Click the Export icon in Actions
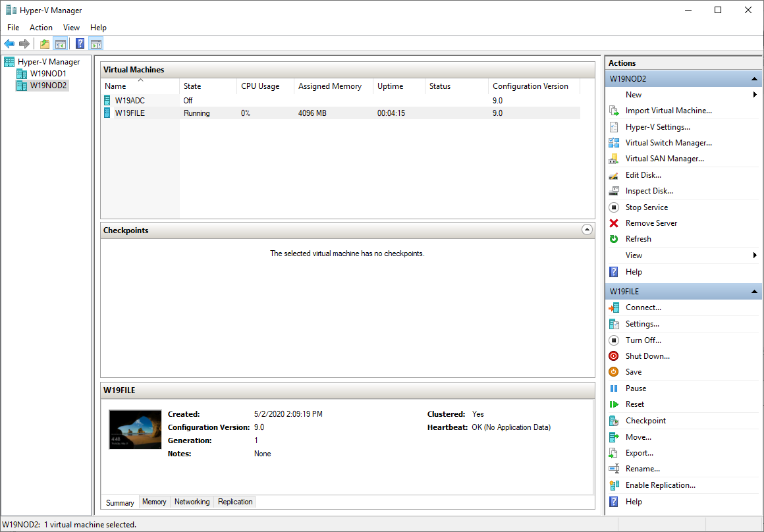 [x=614, y=453]
